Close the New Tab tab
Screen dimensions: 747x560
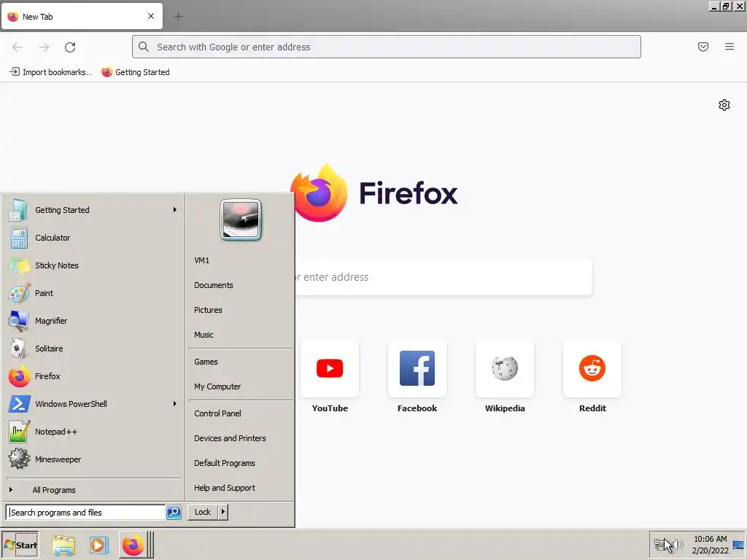[151, 16]
